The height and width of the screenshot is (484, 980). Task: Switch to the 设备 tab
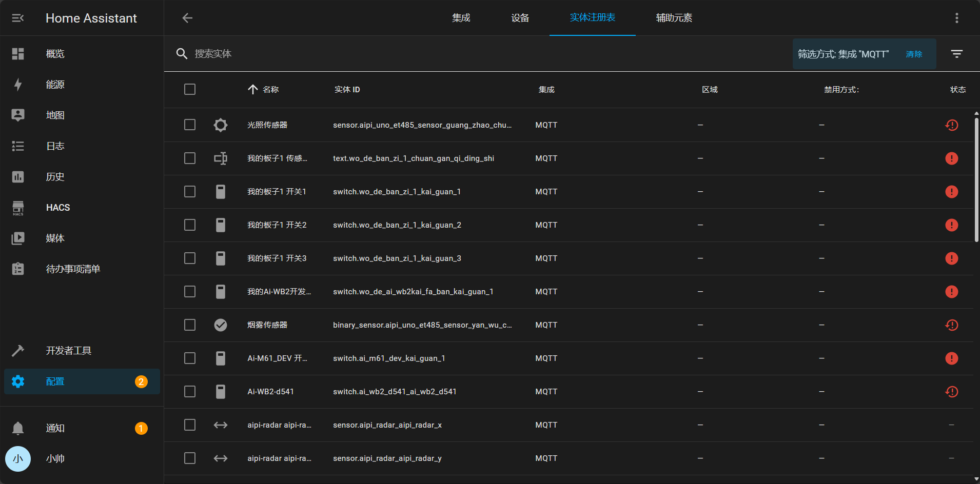point(520,18)
